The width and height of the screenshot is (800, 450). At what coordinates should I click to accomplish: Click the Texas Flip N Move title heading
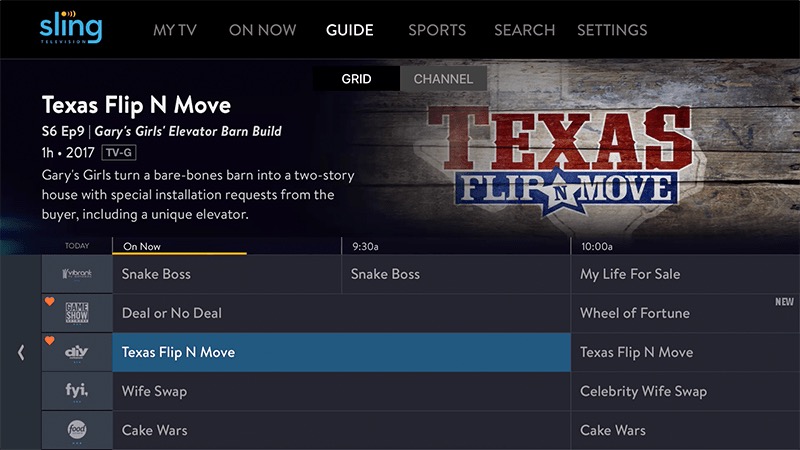click(x=136, y=105)
